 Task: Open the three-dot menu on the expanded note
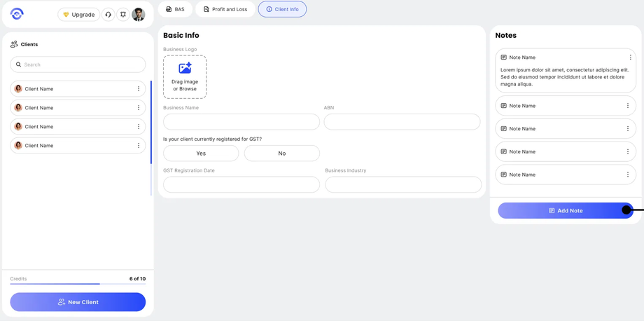[630, 57]
